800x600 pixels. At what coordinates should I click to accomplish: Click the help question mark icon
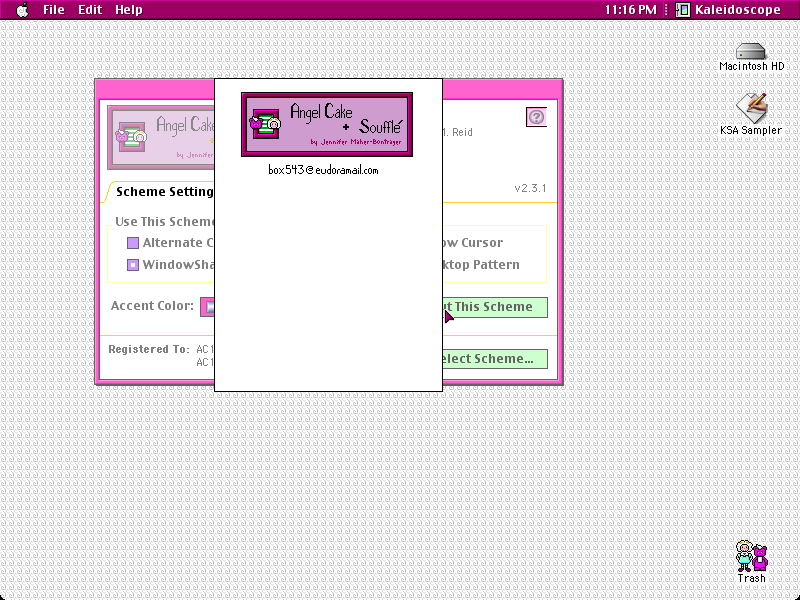(536, 117)
